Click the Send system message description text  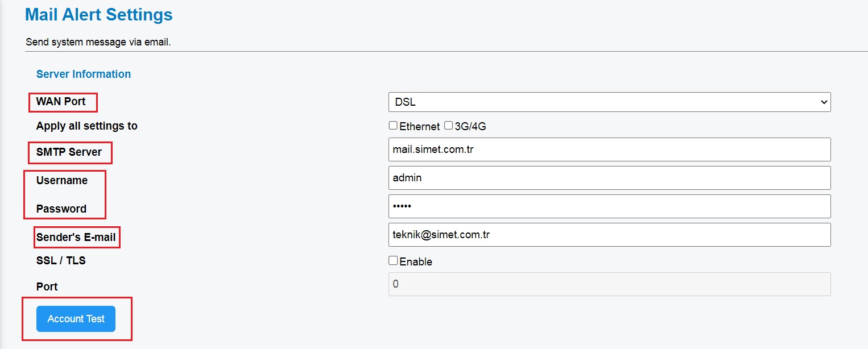point(98,42)
